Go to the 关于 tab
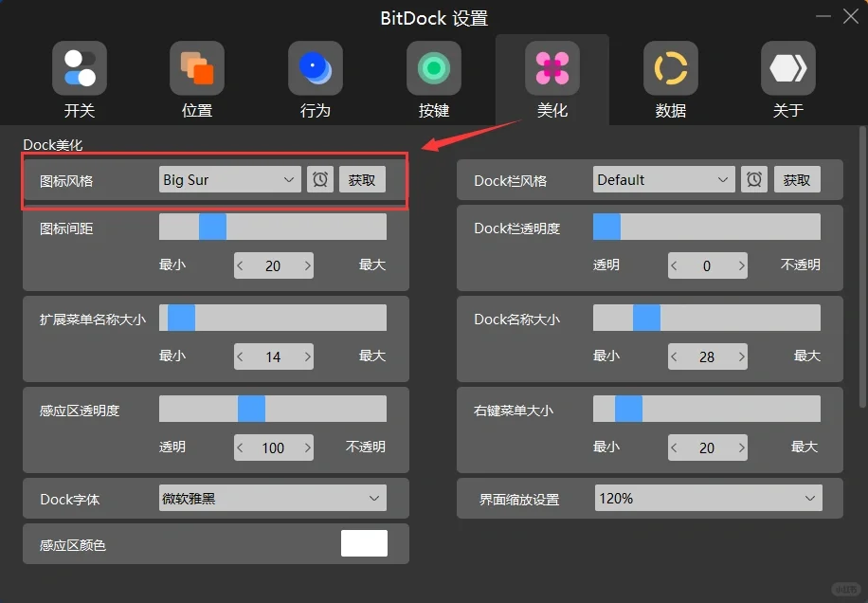 click(x=788, y=81)
